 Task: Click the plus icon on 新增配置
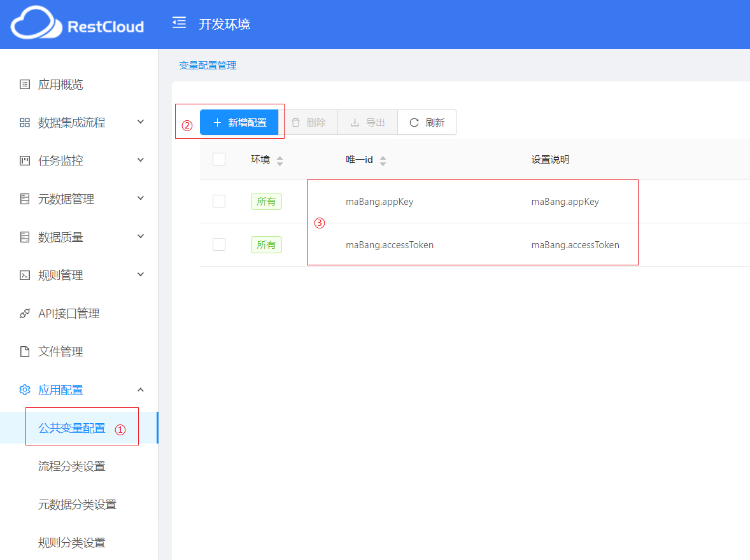click(217, 123)
